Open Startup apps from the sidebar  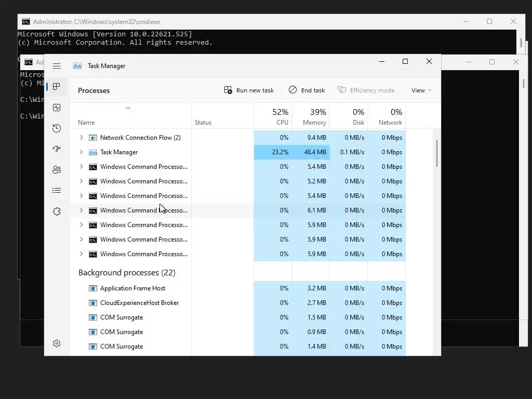pyautogui.click(x=57, y=149)
